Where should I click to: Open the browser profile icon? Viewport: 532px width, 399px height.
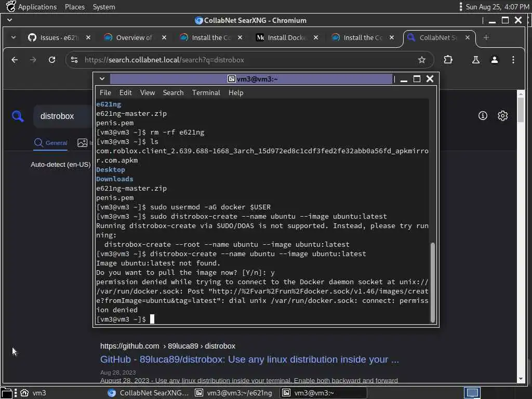pyautogui.click(x=495, y=60)
